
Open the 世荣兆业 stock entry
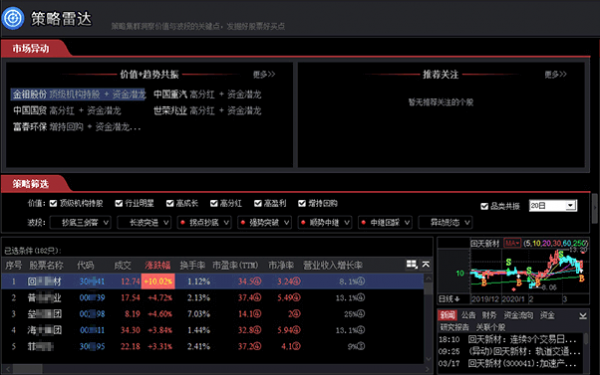coord(207,111)
